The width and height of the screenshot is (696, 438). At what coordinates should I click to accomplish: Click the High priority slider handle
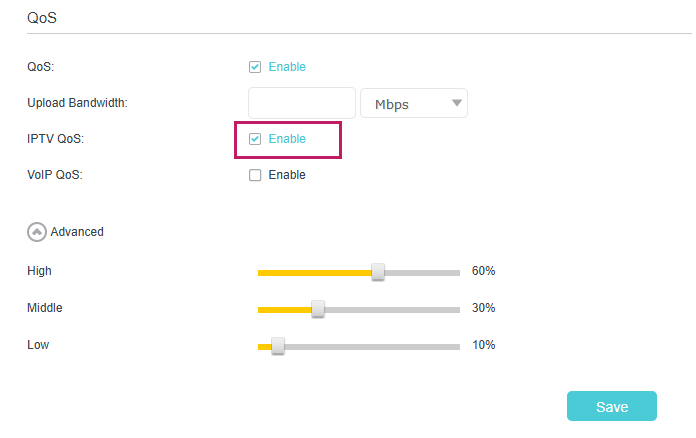pos(378,272)
